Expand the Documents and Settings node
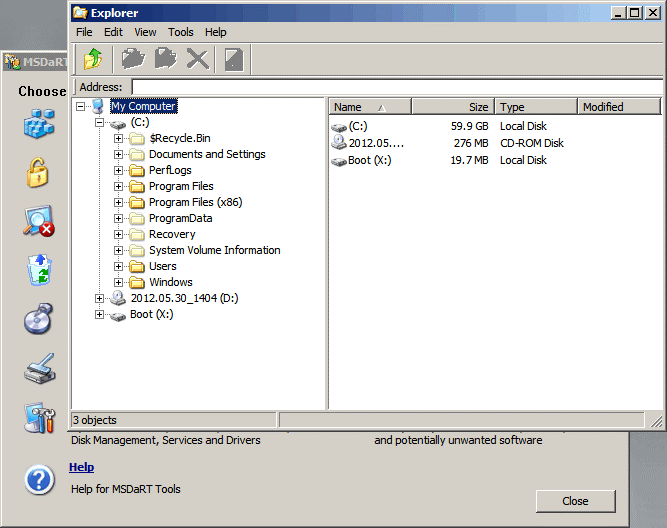 click(118, 154)
